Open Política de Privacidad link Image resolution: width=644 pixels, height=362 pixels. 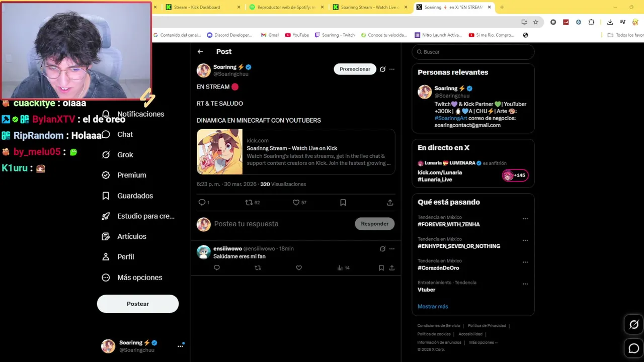pos(487,326)
